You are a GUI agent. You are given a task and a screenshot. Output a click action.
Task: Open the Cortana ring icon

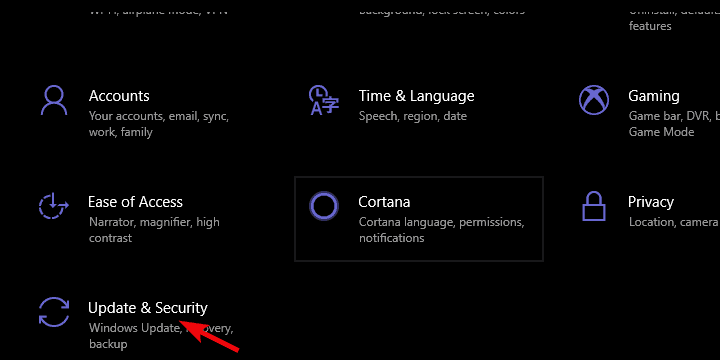(324, 206)
